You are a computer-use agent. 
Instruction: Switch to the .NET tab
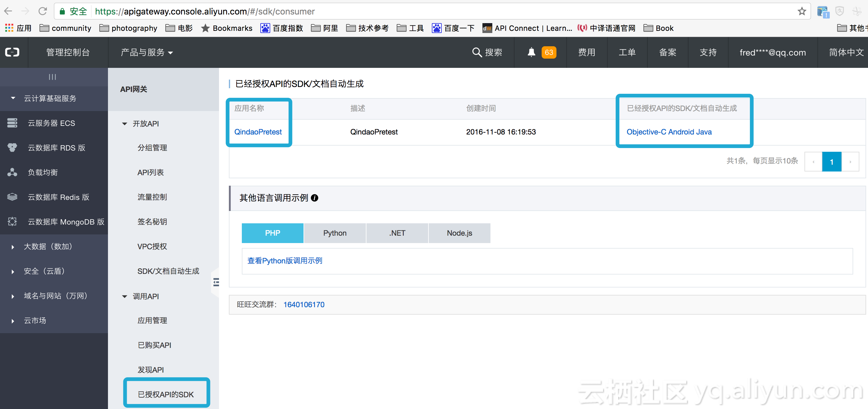(x=397, y=233)
